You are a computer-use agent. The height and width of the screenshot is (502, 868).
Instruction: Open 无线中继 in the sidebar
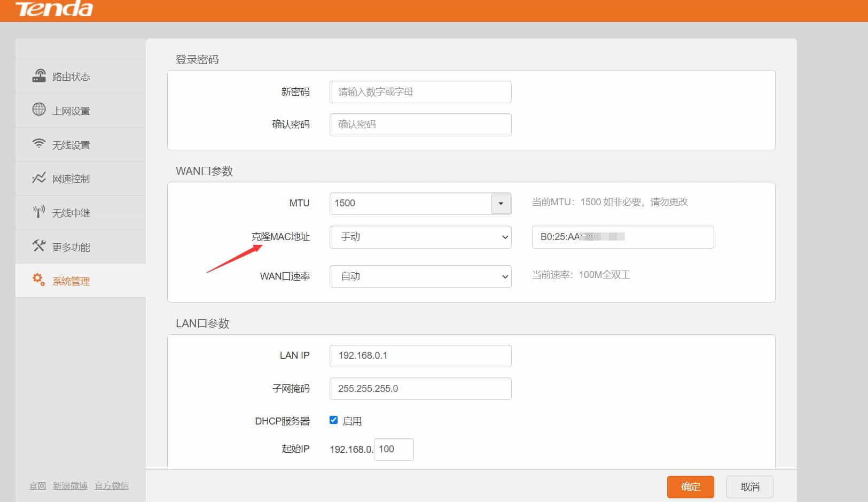pos(81,213)
